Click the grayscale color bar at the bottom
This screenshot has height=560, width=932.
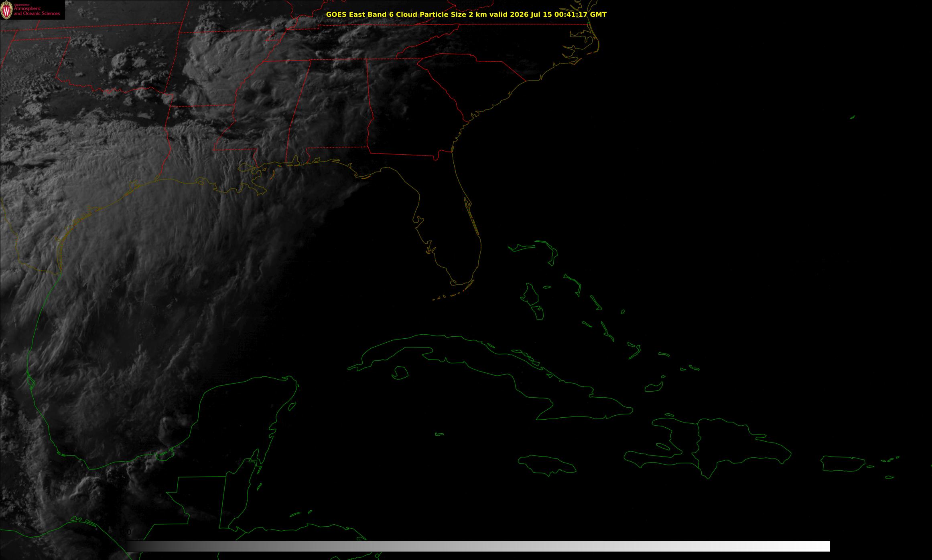coord(478,546)
